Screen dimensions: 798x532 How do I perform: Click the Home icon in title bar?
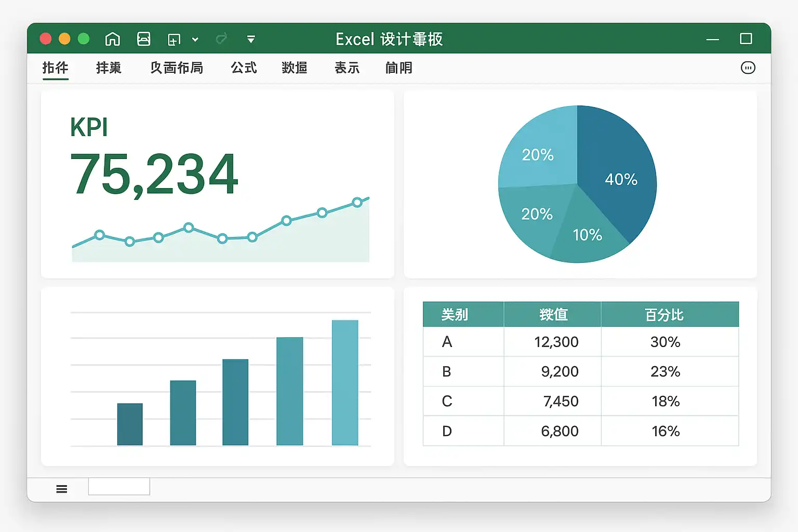coord(112,39)
